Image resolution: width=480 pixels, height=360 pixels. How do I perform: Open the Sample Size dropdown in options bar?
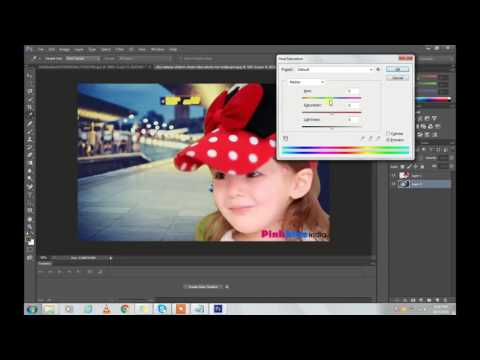point(83,58)
